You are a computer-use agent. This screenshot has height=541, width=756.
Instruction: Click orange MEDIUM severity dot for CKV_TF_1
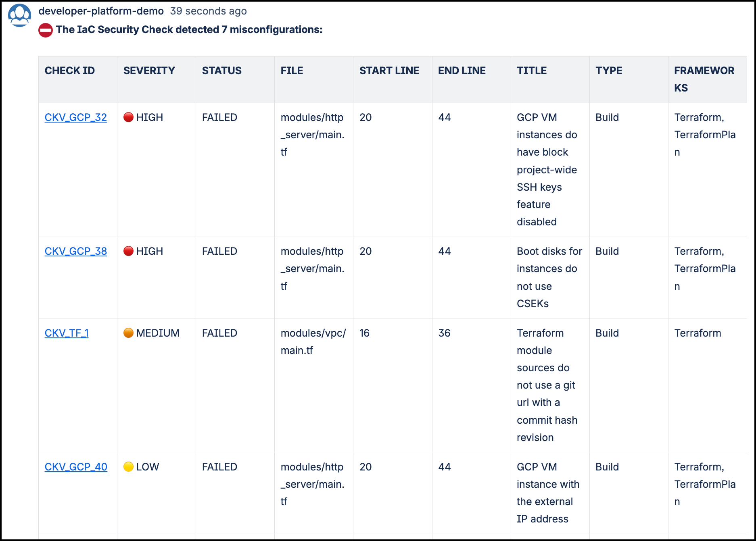[128, 333]
